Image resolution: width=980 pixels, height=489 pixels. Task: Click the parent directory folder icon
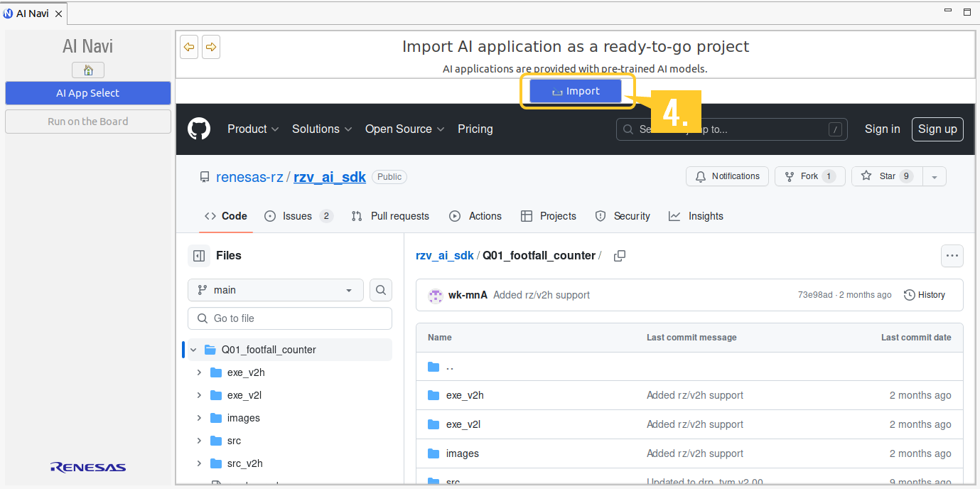coord(434,367)
